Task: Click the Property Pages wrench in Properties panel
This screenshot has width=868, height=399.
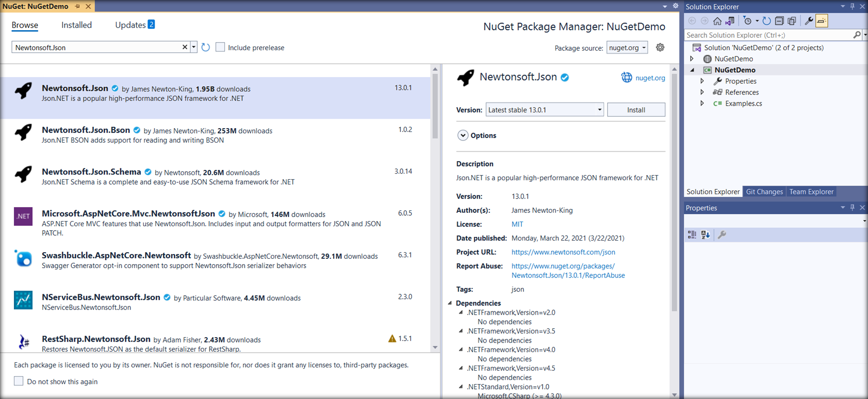Action: (722, 234)
